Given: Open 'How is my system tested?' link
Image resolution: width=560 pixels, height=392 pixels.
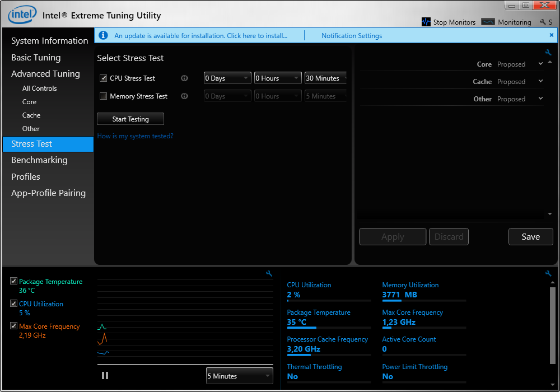Looking at the screenshot, I should click(x=135, y=136).
